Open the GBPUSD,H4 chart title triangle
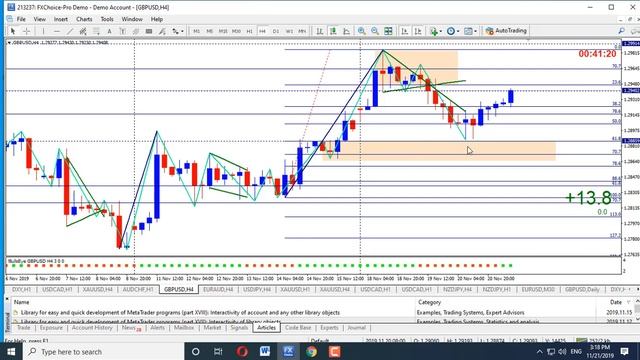 pos(9,42)
